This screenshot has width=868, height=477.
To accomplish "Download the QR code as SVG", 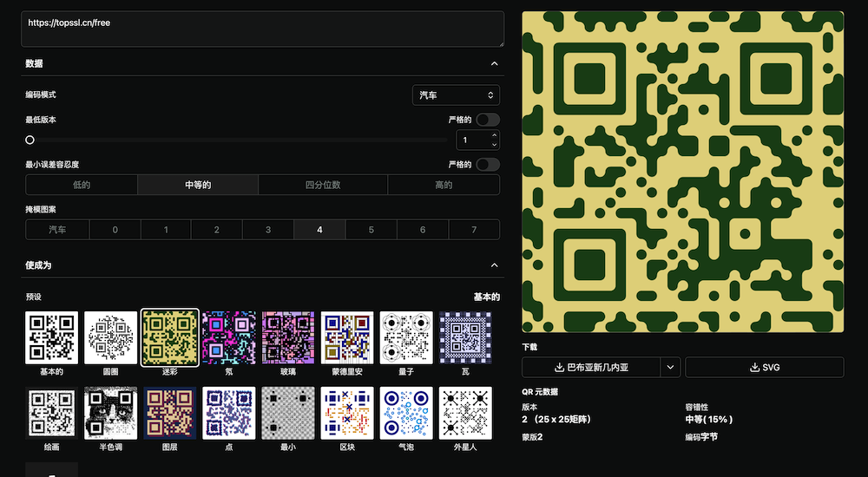I will coord(765,368).
